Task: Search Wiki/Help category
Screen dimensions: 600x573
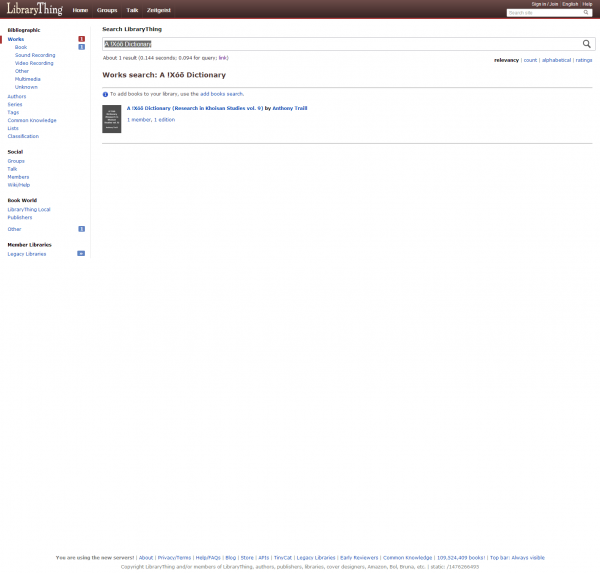Action: 19,185
